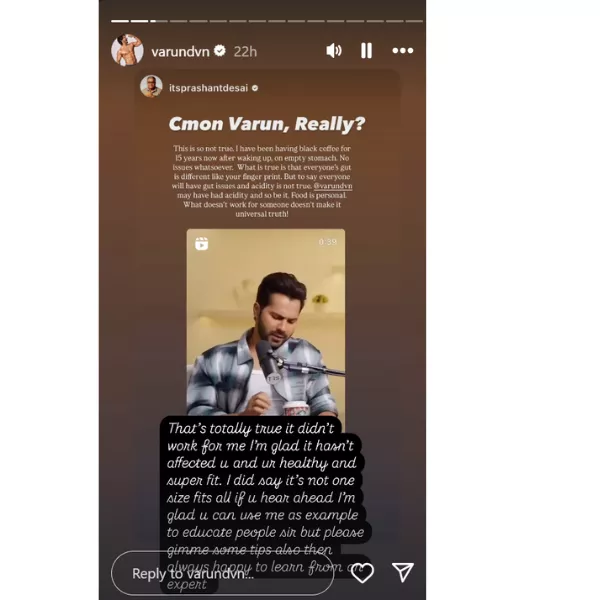Open itsprashantdesai profile avatar

pyautogui.click(x=151, y=86)
